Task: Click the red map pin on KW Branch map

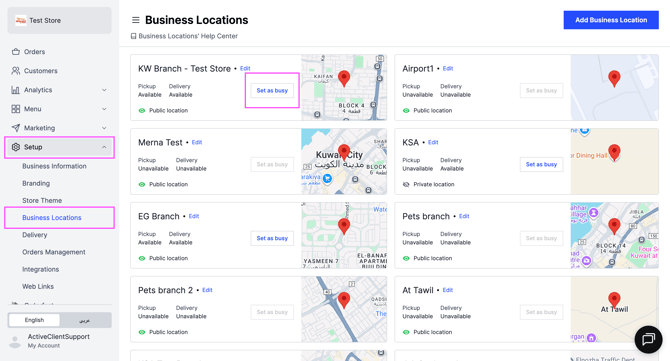Action: [x=344, y=79]
